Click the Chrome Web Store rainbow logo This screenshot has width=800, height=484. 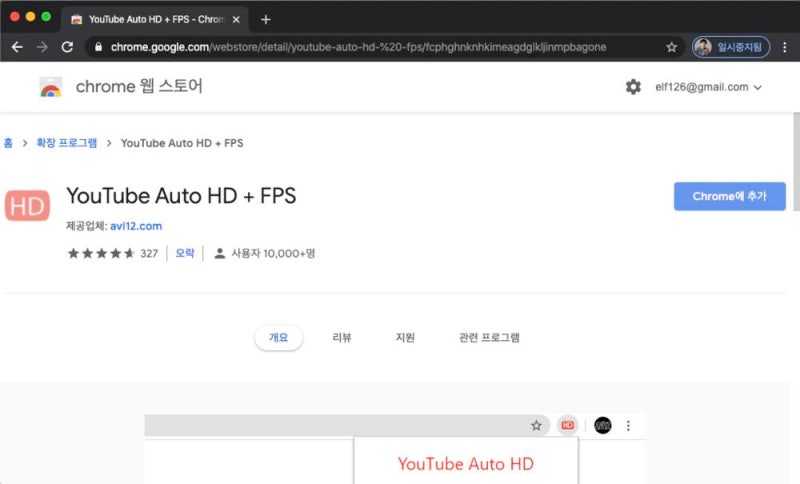tap(51, 87)
